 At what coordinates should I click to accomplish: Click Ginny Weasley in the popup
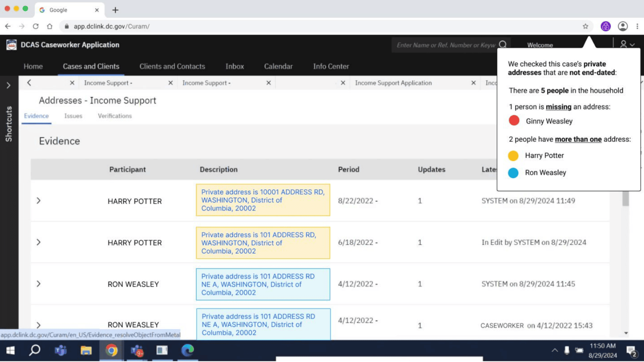coord(549,121)
